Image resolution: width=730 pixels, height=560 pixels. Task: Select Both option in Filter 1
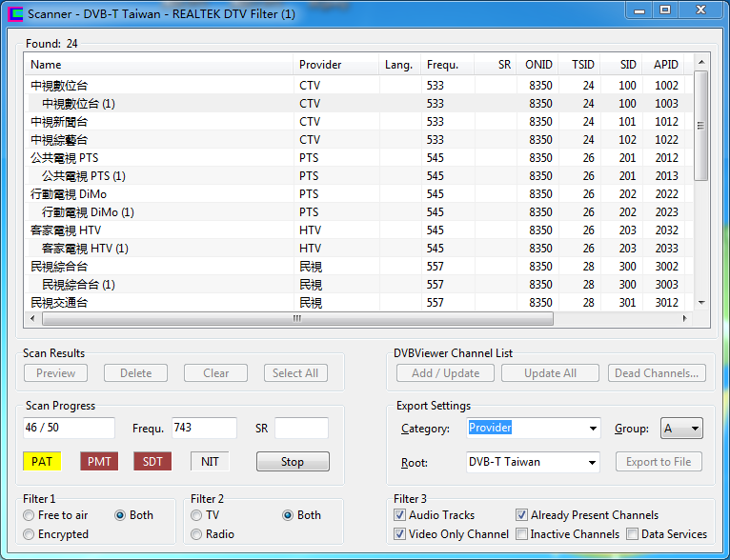(x=134, y=515)
